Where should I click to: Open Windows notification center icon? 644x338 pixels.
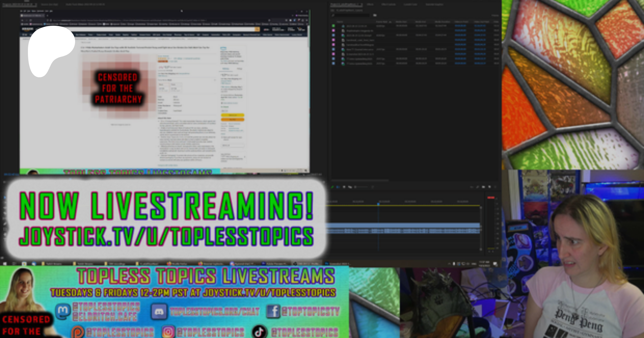click(x=495, y=264)
